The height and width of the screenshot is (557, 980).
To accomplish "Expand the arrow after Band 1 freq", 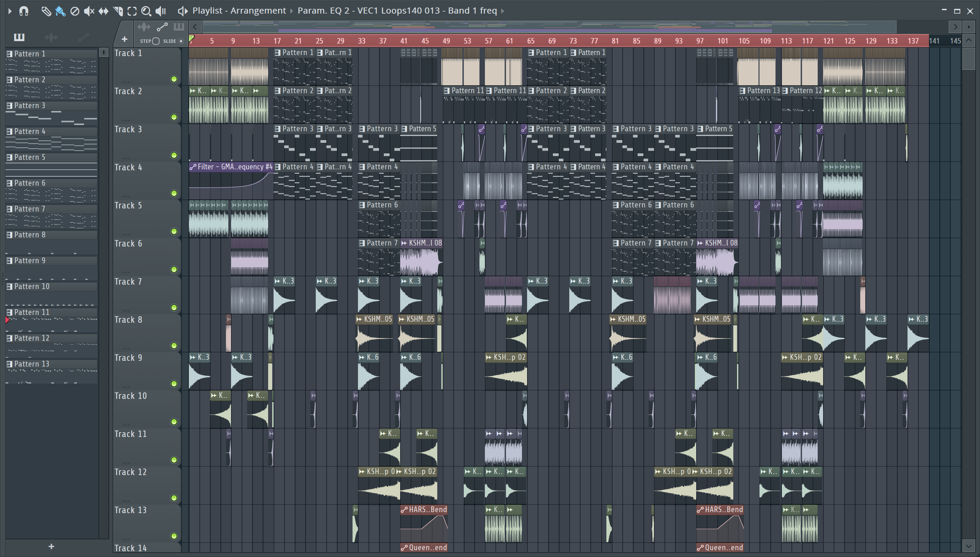I will coord(503,11).
